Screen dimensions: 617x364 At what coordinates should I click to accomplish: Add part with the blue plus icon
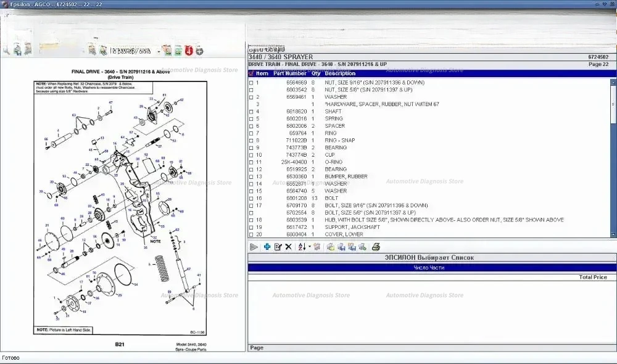click(x=267, y=247)
